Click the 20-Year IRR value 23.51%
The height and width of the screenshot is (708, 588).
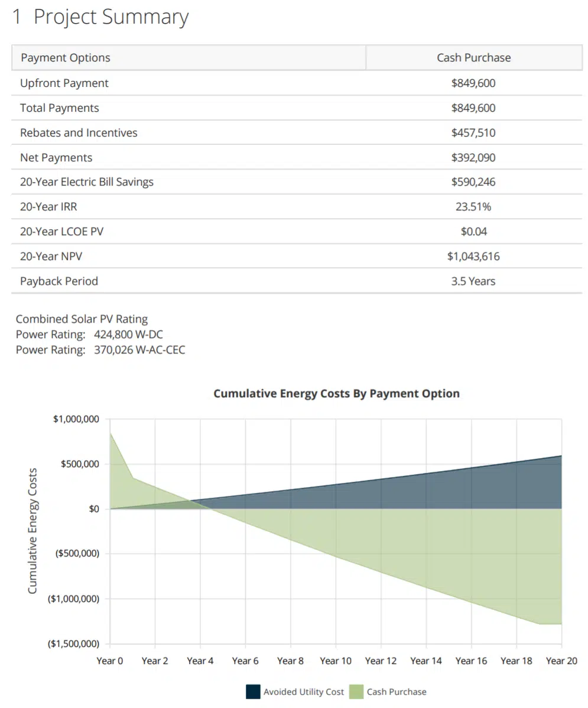coord(473,207)
